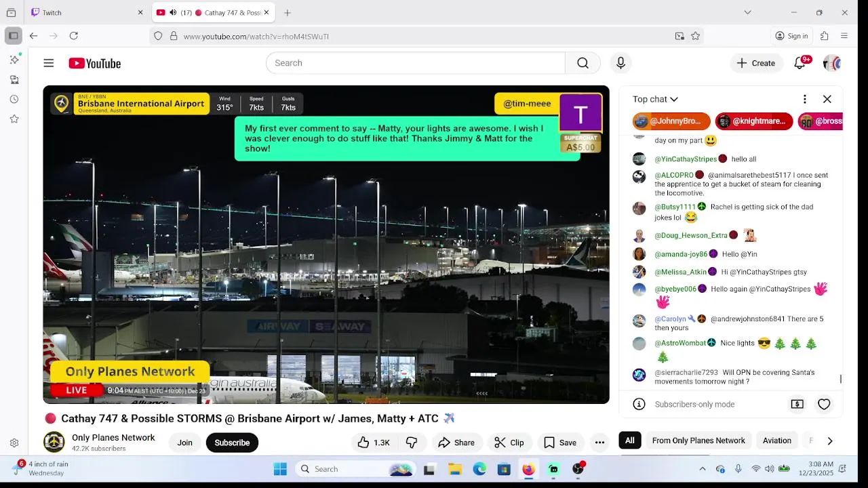This screenshot has height=488, width=868.
Task: Click the @JohnnyBro super chat ticker
Action: click(x=671, y=121)
